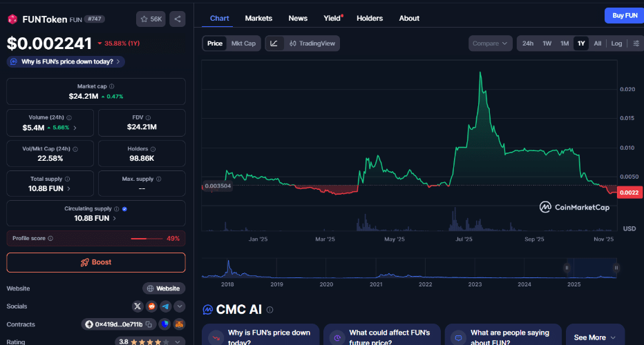Toggle chart to Mkt Cap view
This screenshot has height=345, width=644.
click(243, 43)
